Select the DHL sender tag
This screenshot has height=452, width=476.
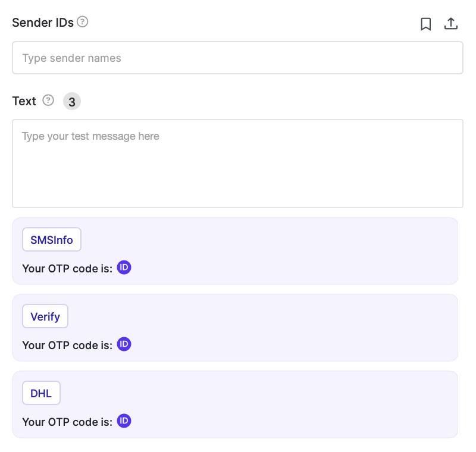pos(41,393)
